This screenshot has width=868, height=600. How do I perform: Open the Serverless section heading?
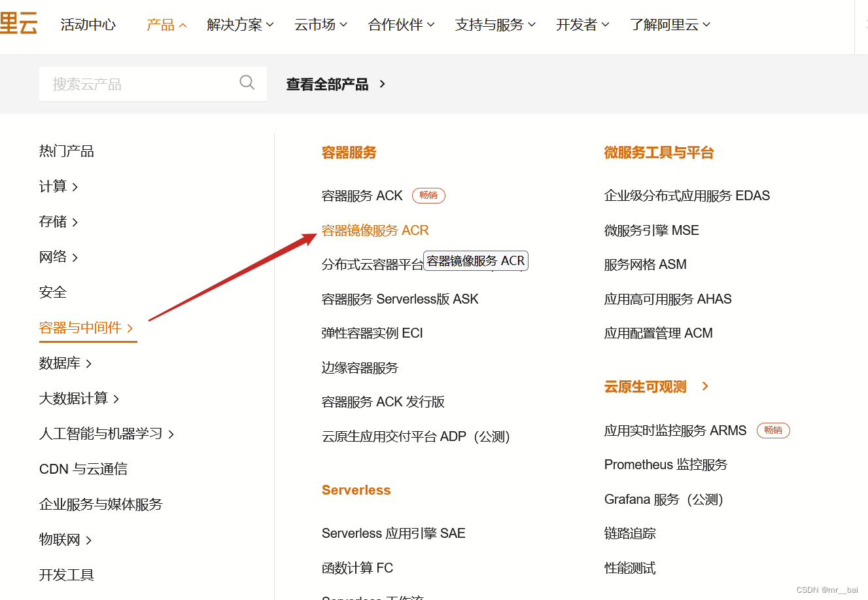tap(356, 490)
